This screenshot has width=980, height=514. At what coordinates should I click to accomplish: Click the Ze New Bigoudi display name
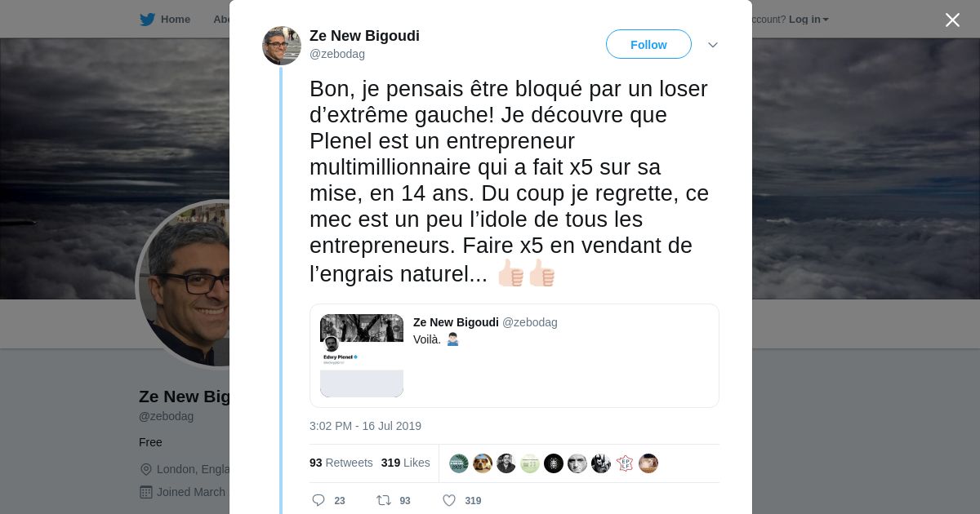[x=364, y=36]
